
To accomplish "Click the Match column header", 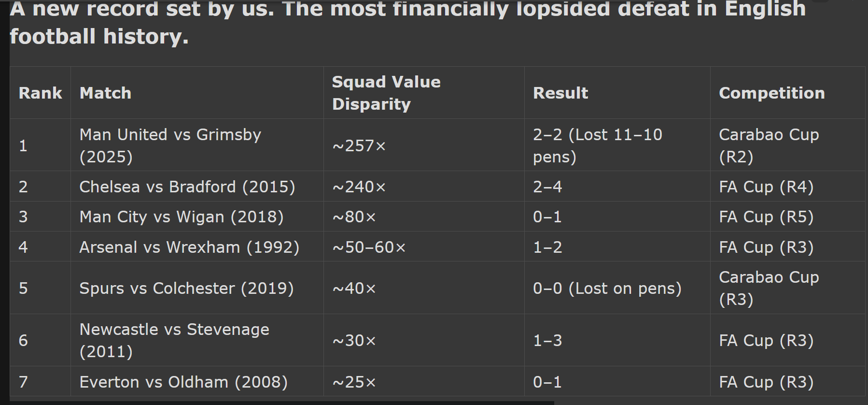I will point(105,93).
